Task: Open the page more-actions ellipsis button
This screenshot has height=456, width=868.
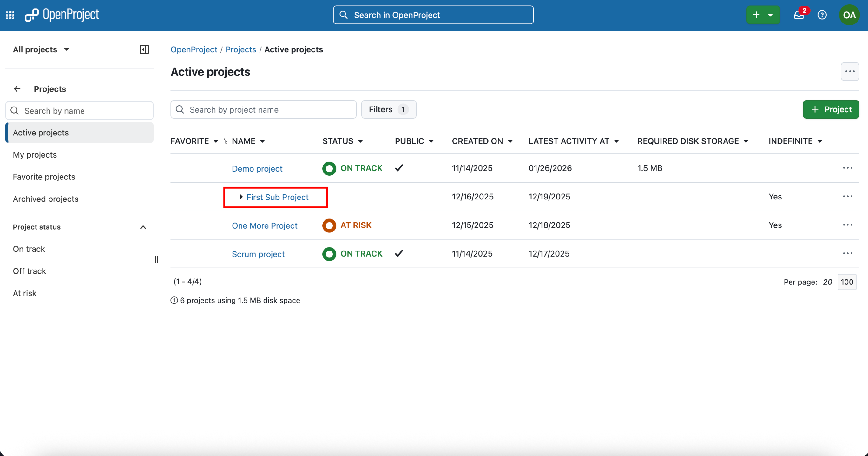Action: coord(850,71)
